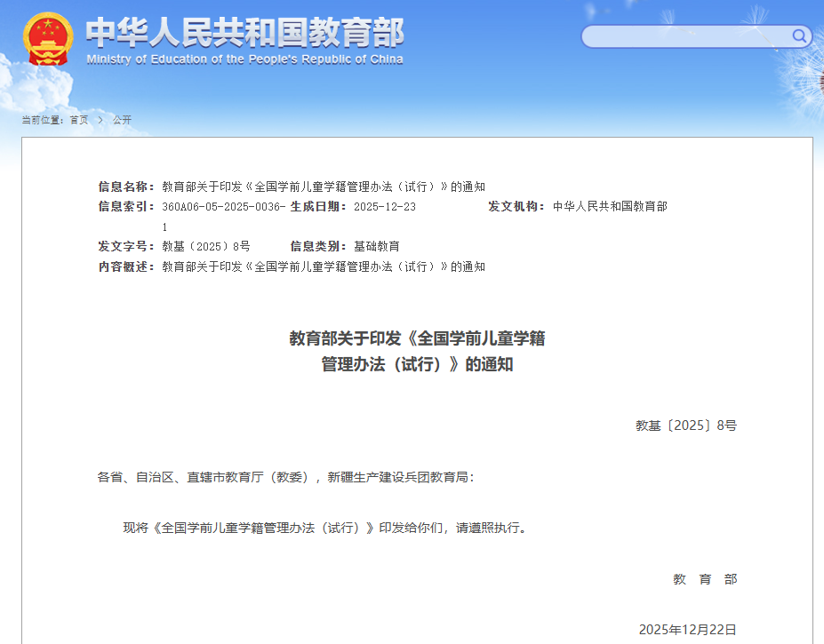Screen dimensions: 824x644
Task: Click the 内容概述 summary text
Action: tap(324, 266)
